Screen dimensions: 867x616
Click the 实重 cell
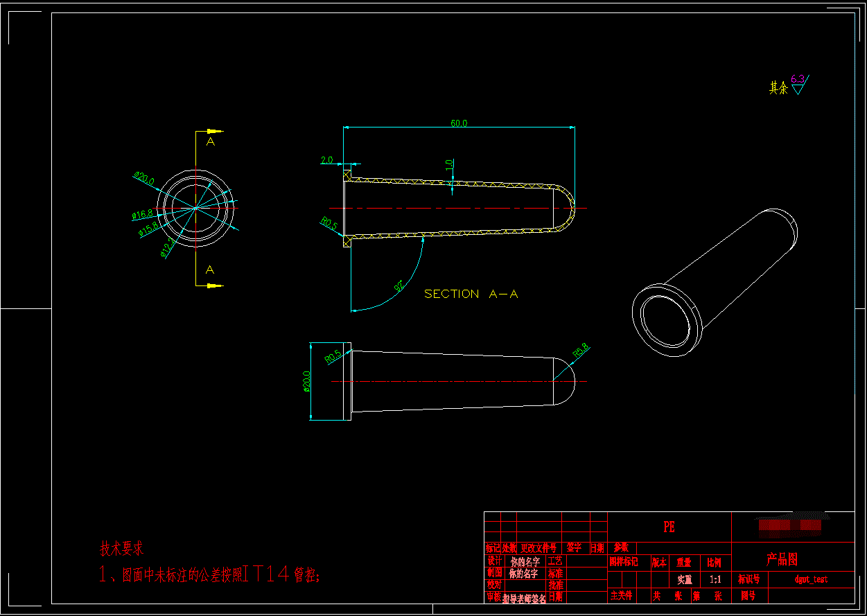point(685,580)
